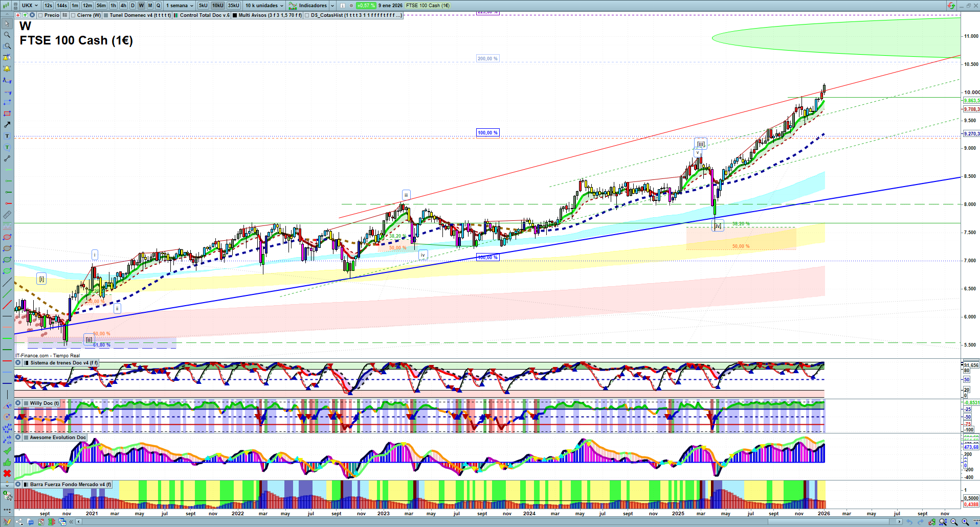Click the Tunel Domenec v4 indicator label
Image resolution: width=980 pixels, height=527 pixels.
(140, 15)
